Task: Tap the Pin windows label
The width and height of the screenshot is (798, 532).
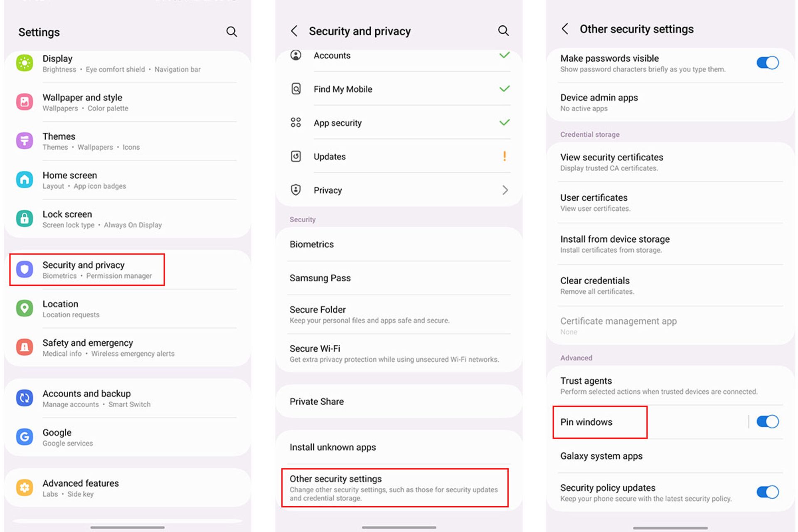Action: point(586,422)
